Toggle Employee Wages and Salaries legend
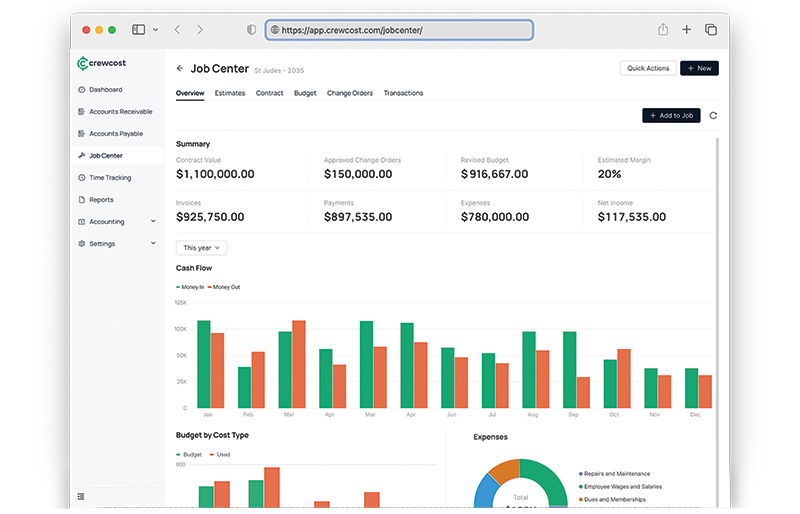 pos(620,486)
